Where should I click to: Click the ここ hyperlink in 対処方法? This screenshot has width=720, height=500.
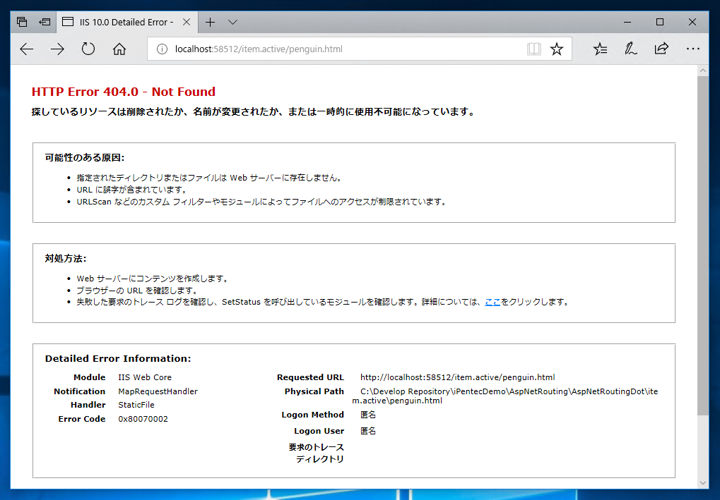click(x=493, y=302)
